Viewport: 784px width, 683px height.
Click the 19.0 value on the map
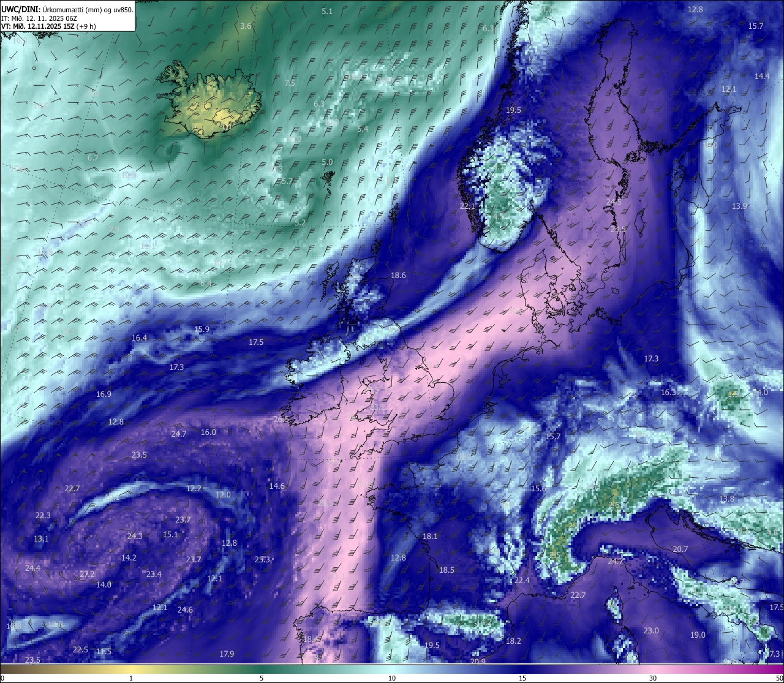[x=698, y=635]
